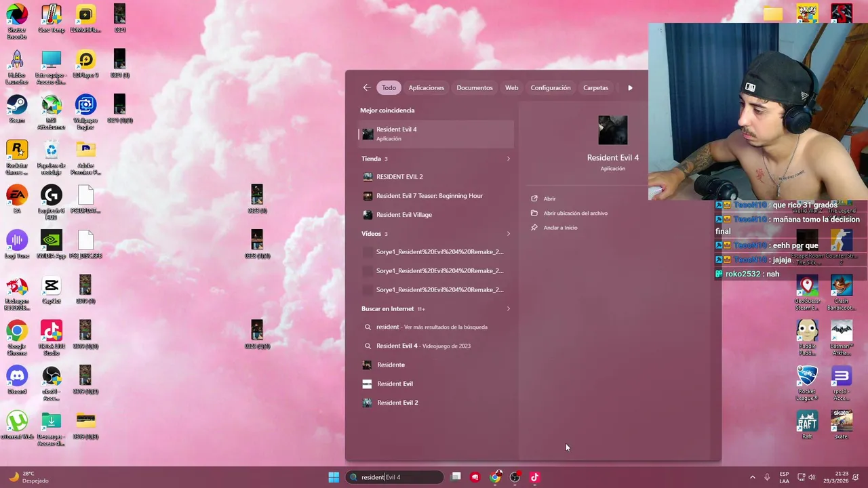The width and height of the screenshot is (868, 488).
Task: Open Logi Tune desktop shortcut
Action: tap(17, 245)
